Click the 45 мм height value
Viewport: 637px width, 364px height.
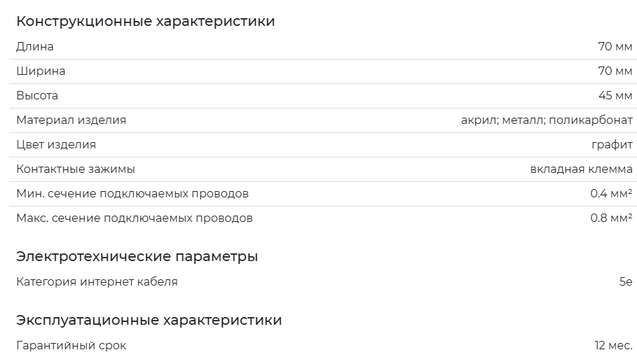coord(615,96)
